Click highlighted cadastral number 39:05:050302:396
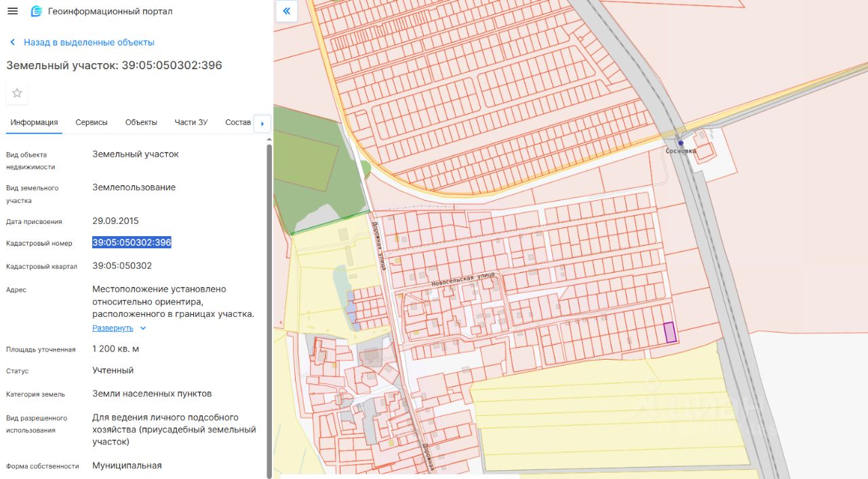Viewport: 868px width, 479px height. tap(132, 242)
